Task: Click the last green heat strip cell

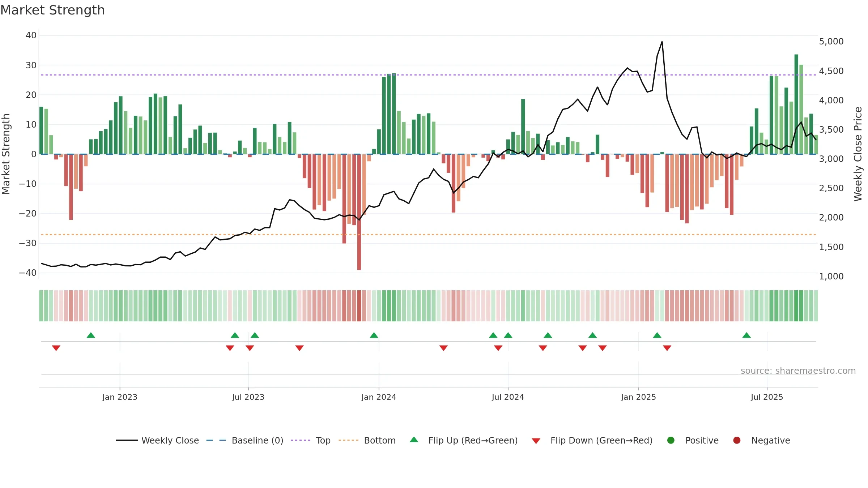Action: coord(816,306)
